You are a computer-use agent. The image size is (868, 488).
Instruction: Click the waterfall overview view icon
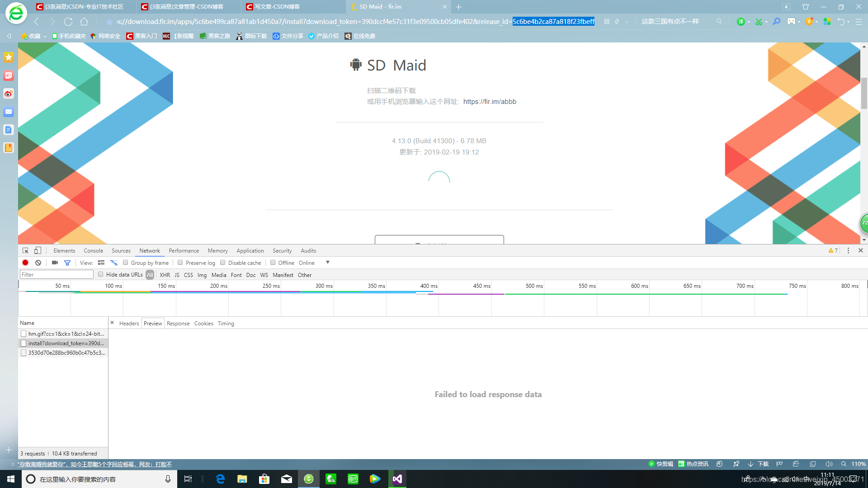click(x=114, y=263)
